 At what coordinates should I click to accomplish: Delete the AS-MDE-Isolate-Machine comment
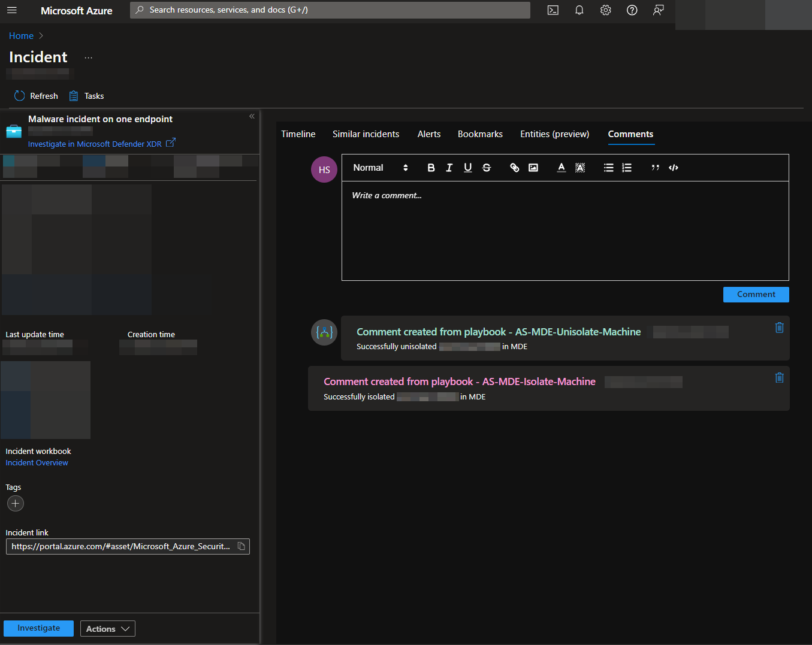[x=780, y=378]
